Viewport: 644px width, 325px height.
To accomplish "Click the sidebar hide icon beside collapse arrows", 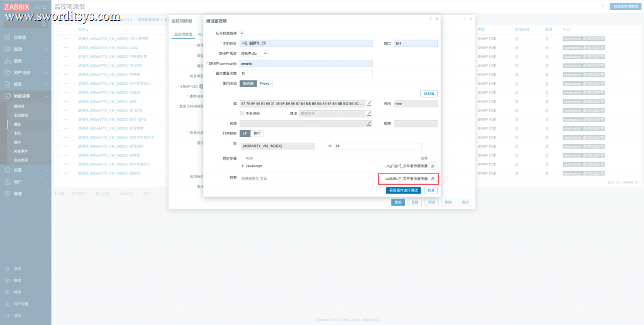I will click(45, 7).
